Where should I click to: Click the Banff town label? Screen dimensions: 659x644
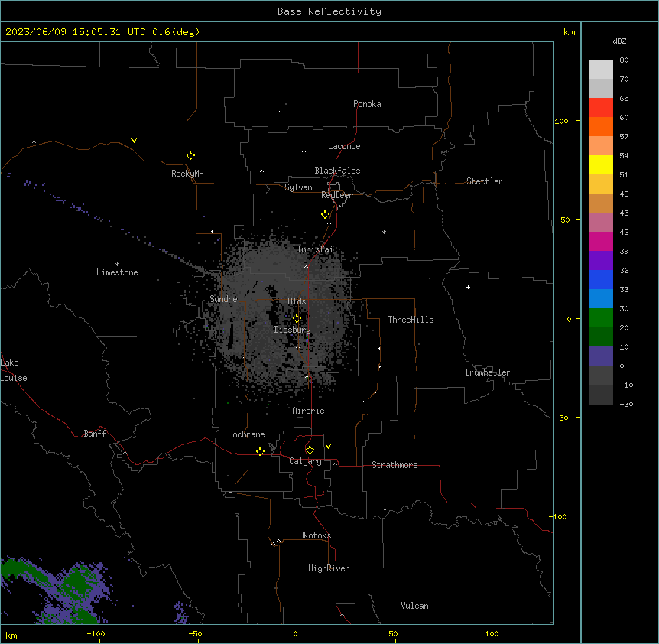tap(95, 434)
